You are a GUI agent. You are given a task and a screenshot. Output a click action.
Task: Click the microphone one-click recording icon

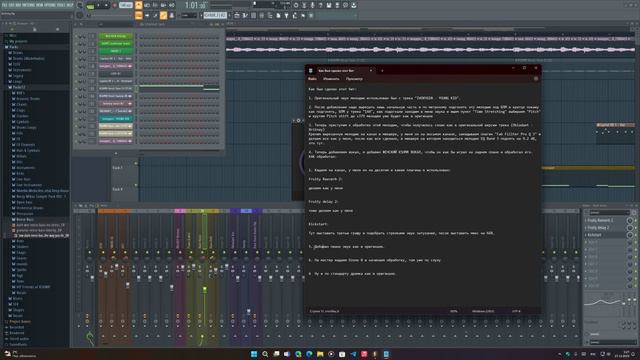pyautogui.click(x=312, y=5)
